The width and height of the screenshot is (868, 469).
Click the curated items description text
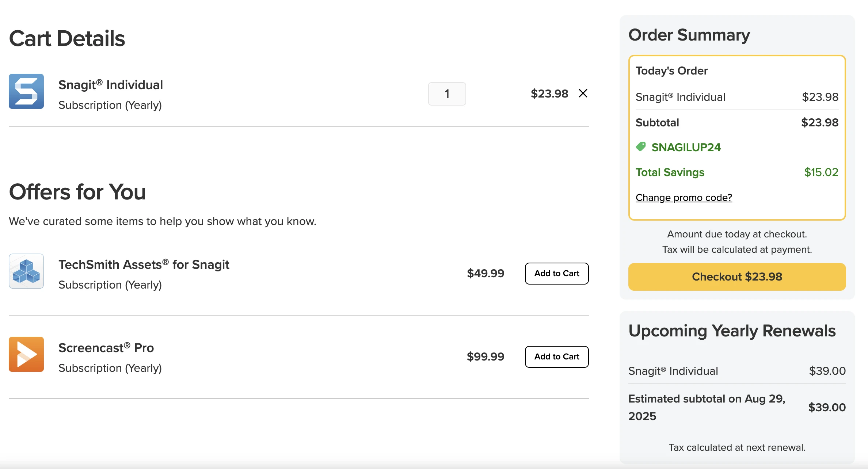pyautogui.click(x=163, y=221)
